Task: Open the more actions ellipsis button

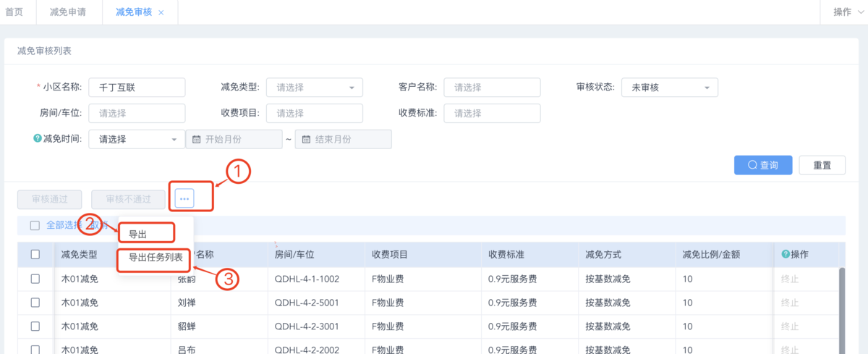Action: coord(184,198)
